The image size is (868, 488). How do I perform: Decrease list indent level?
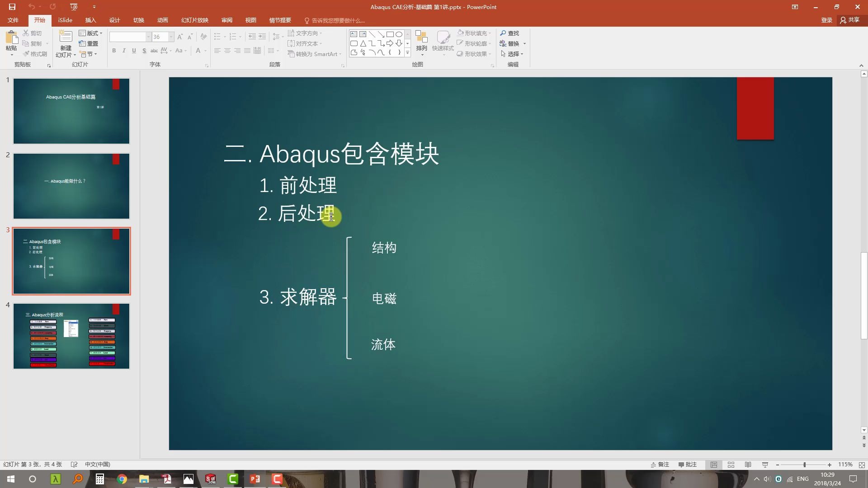pos(252,37)
